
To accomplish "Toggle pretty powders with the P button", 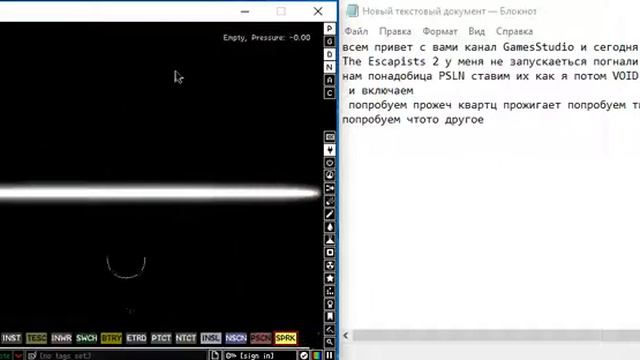I will (330, 29).
